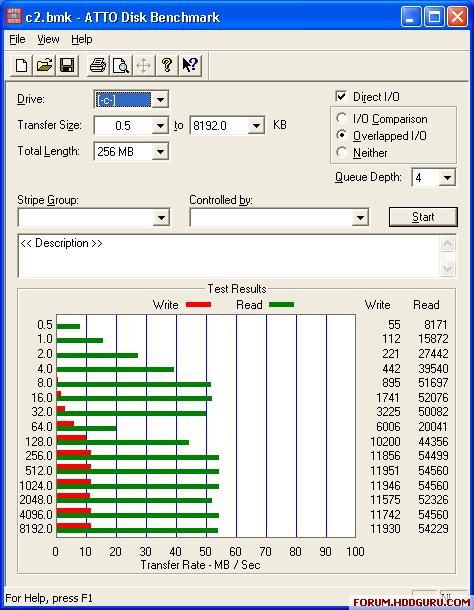
Task: Expand the Stripe Group dropdown
Action: coord(162,217)
